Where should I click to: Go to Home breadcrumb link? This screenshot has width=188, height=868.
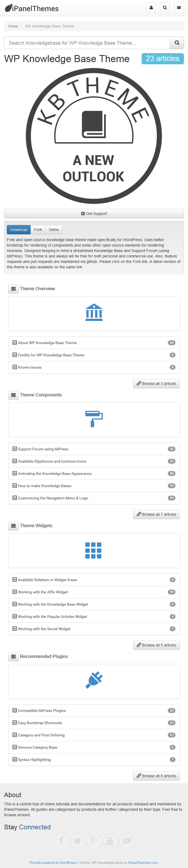point(13,26)
